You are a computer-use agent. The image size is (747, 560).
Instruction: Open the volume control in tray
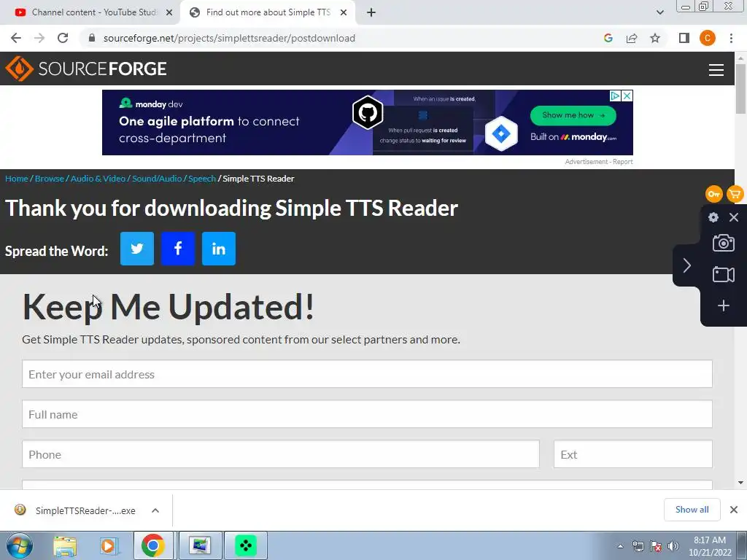(673, 546)
